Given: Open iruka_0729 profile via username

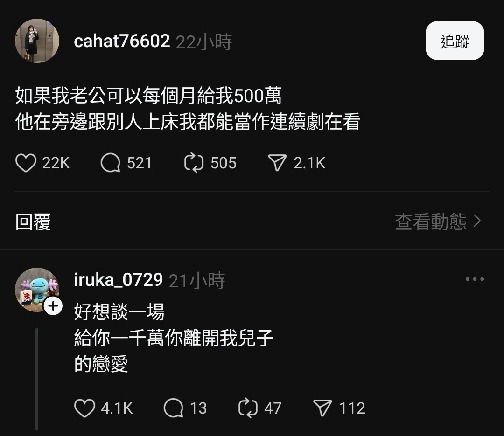Looking at the screenshot, I should [x=118, y=280].
